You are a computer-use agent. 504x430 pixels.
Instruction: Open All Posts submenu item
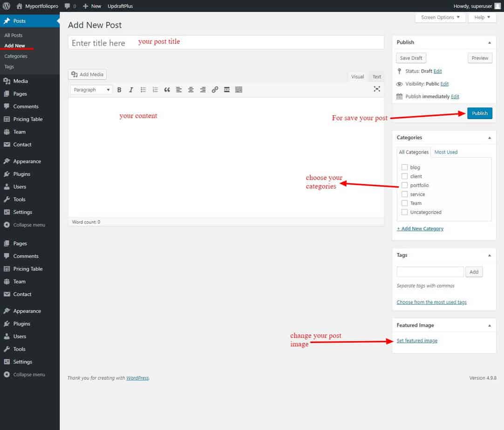pos(14,35)
